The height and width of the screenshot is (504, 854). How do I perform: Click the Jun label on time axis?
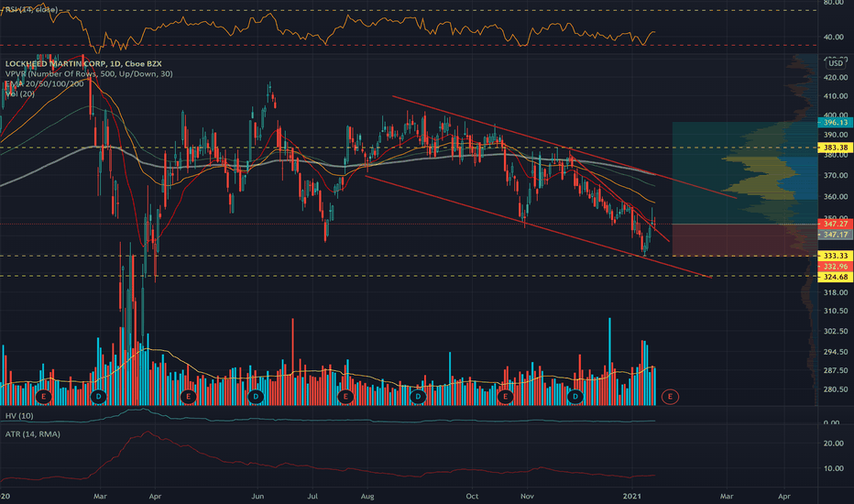click(257, 497)
